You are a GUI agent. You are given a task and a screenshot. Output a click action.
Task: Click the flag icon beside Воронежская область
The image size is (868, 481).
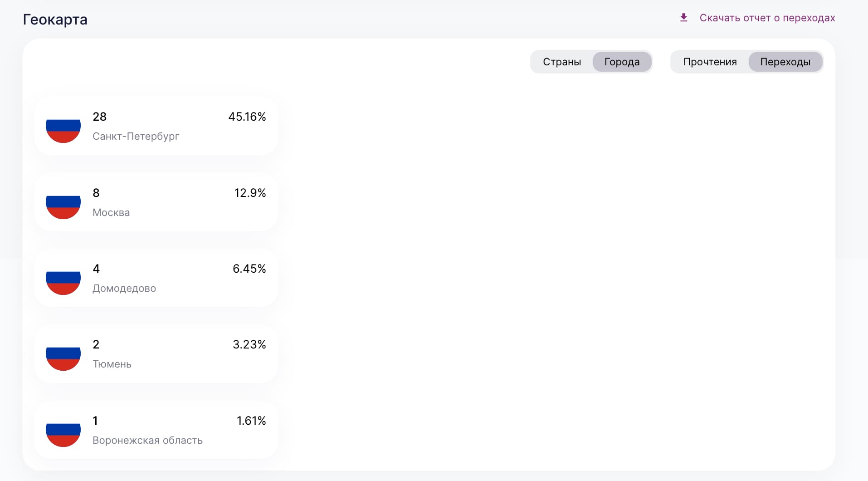click(x=63, y=435)
